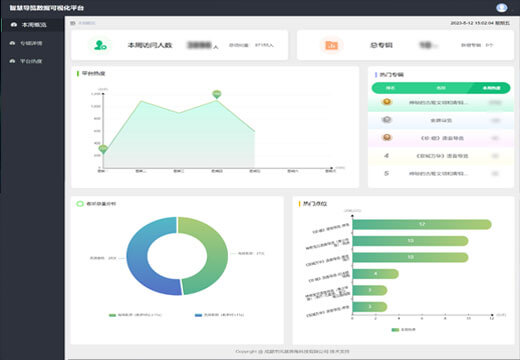Screen dimensions: 520x360
Task: Click the user avatar icon in header
Action: [501, 8]
